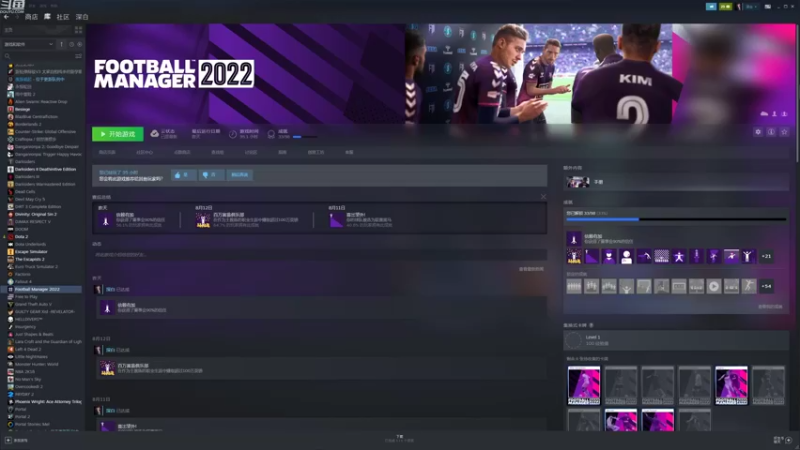The height and width of the screenshot is (450, 800).
Task: Open advanced filter icon next to search
Action: [79, 56]
